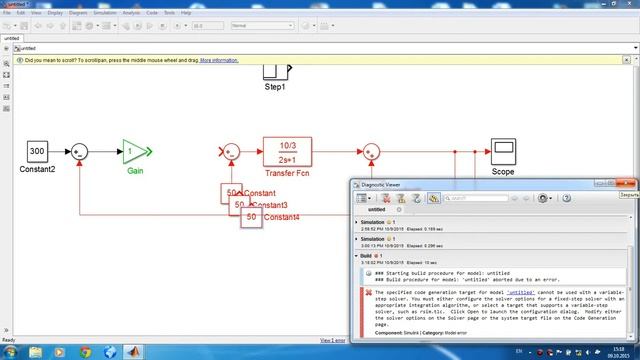This screenshot has width=640, height=360.
Task: Click the MATLAB icon in the taskbar
Action: [133, 352]
